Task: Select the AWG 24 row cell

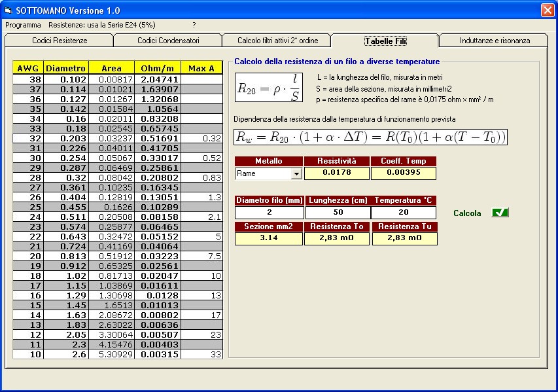Action: [x=28, y=217]
